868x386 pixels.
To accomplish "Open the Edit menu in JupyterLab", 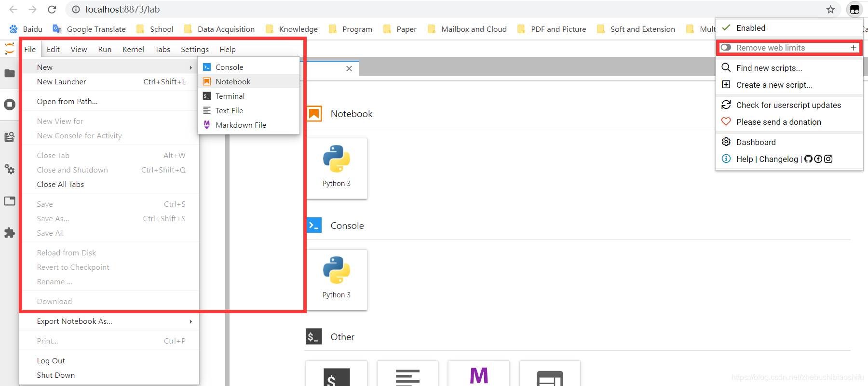I will [x=53, y=49].
